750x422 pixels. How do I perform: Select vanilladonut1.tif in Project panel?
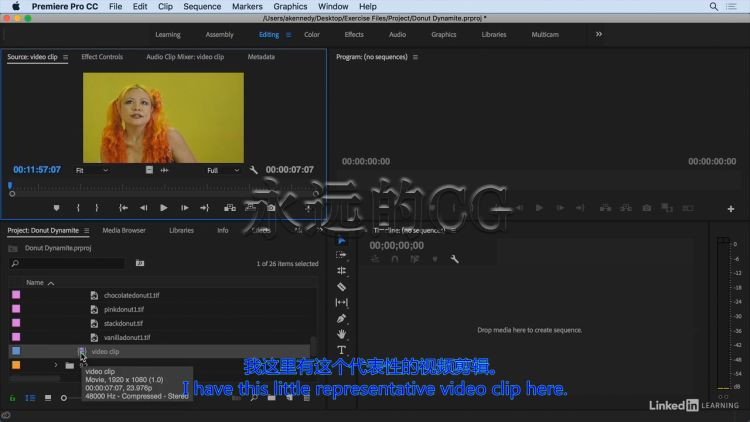click(x=127, y=337)
